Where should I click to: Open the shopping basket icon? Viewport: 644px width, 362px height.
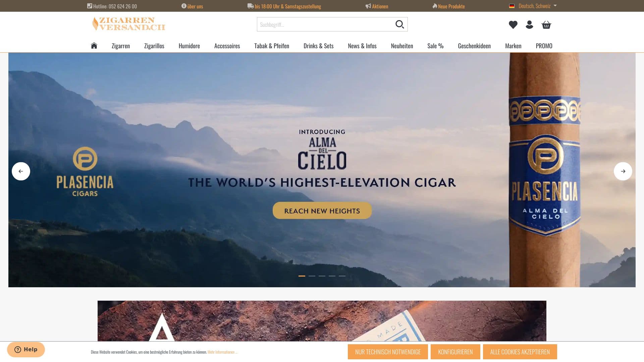click(546, 25)
